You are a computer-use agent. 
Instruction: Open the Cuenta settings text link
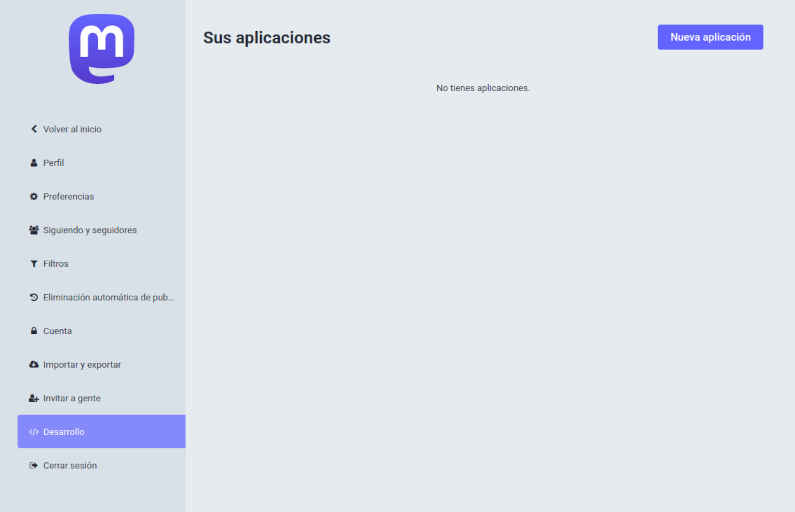click(57, 331)
